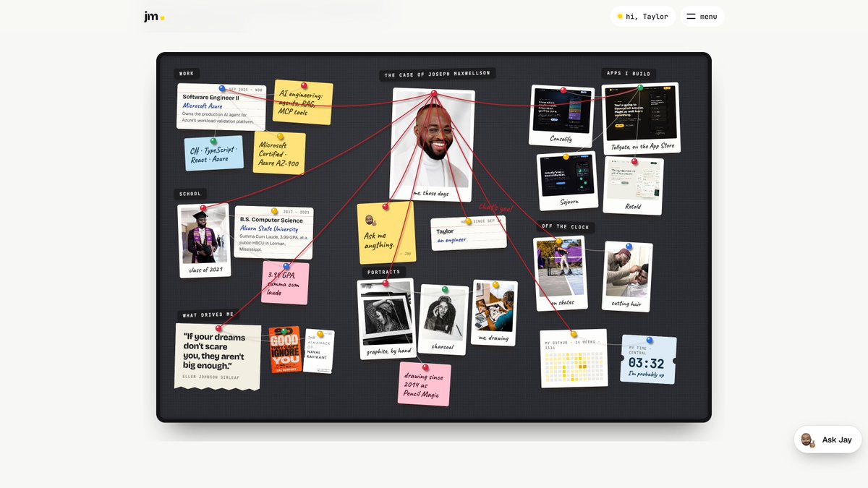
Task: Open the 'graphite, by hand' portrait polaroid
Action: pos(387,319)
